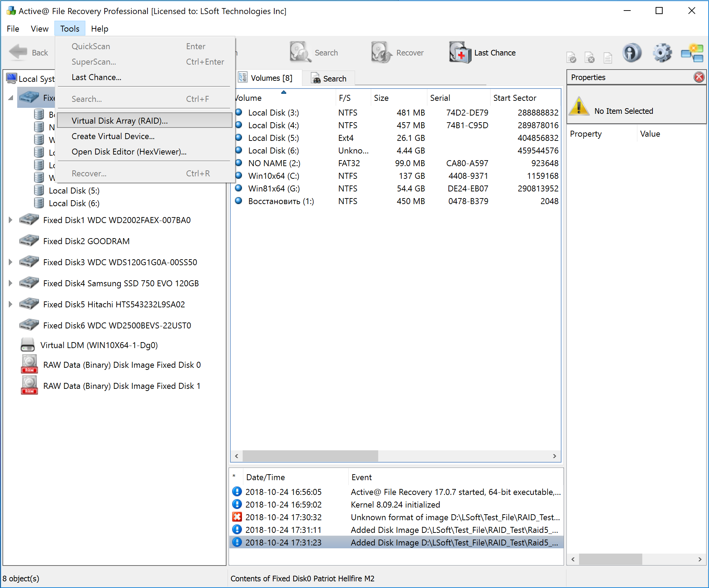Open the Help menu
The width and height of the screenshot is (709, 588).
[x=99, y=29]
